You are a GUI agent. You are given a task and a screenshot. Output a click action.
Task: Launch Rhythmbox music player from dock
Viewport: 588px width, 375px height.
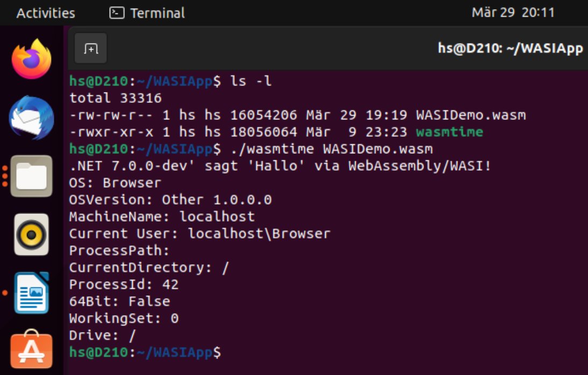32,235
